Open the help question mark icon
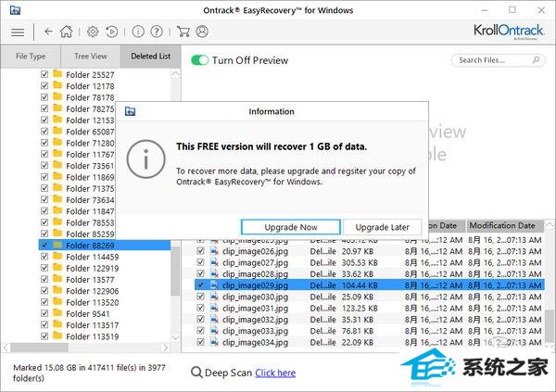Viewport: 556px width, 392px height. pyautogui.click(x=157, y=32)
